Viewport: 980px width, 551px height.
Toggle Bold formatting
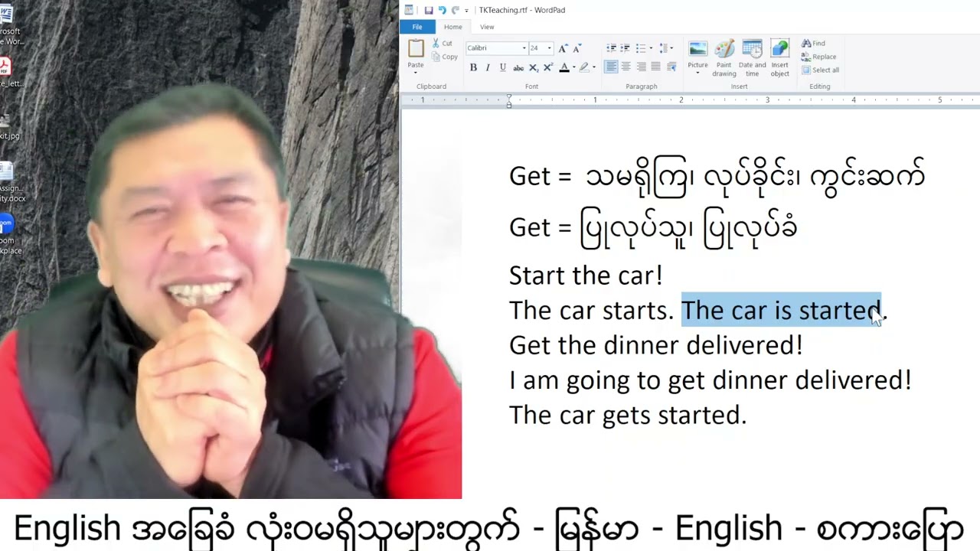click(473, 67)
